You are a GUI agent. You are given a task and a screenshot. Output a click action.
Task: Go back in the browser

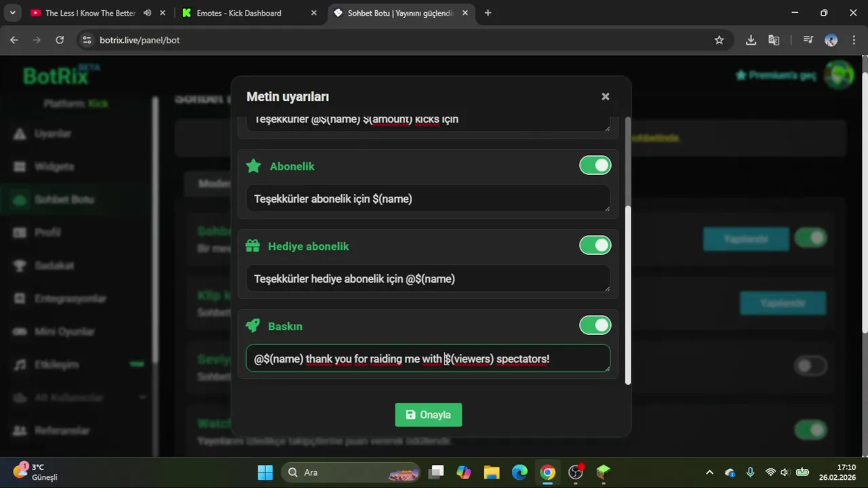coord(14,40)
